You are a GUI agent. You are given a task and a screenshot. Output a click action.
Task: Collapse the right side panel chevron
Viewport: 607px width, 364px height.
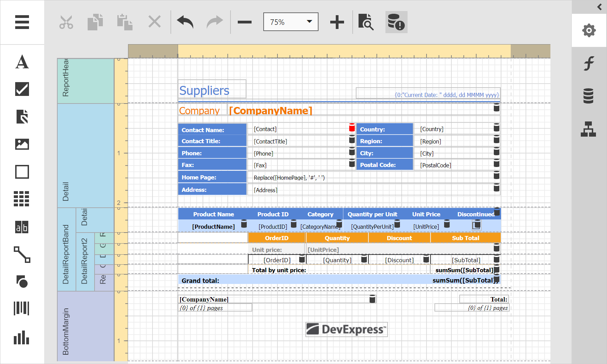[x=599, y=7]
